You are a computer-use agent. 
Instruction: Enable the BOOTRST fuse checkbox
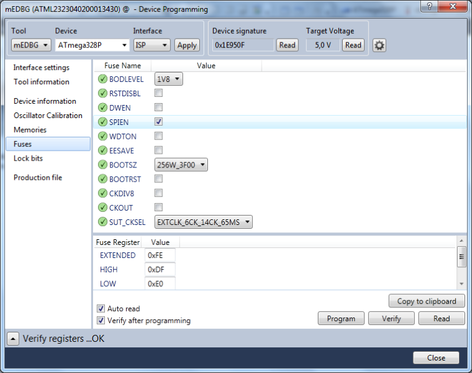tap(158, 179)
